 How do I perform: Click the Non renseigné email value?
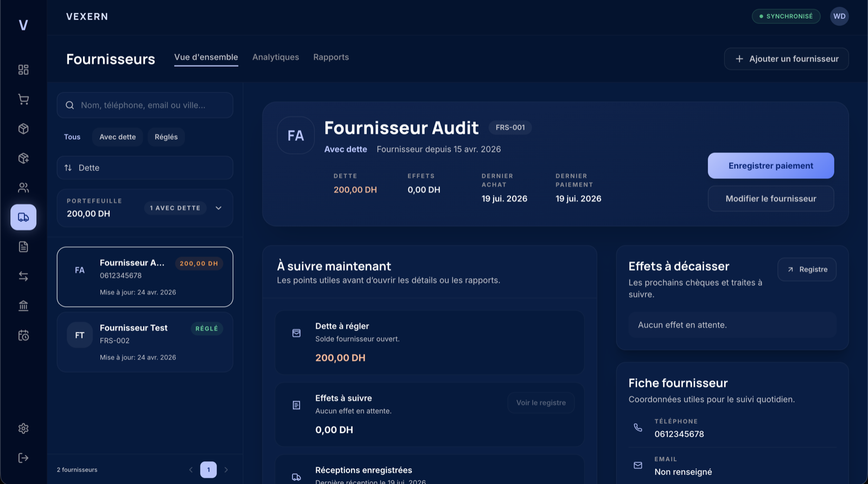[683, 472]
